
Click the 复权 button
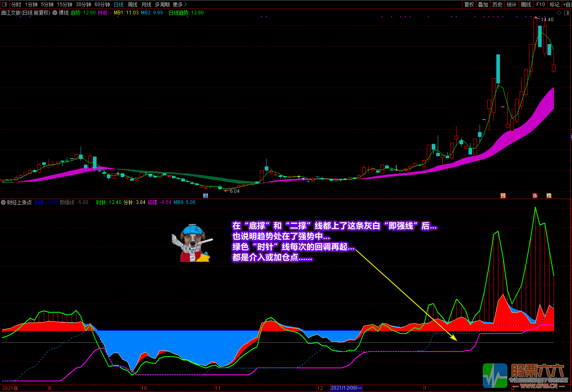coord(469,4)
